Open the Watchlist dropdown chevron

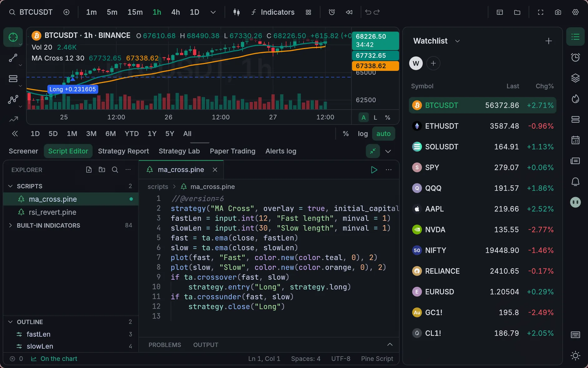(x=457, y=41)
